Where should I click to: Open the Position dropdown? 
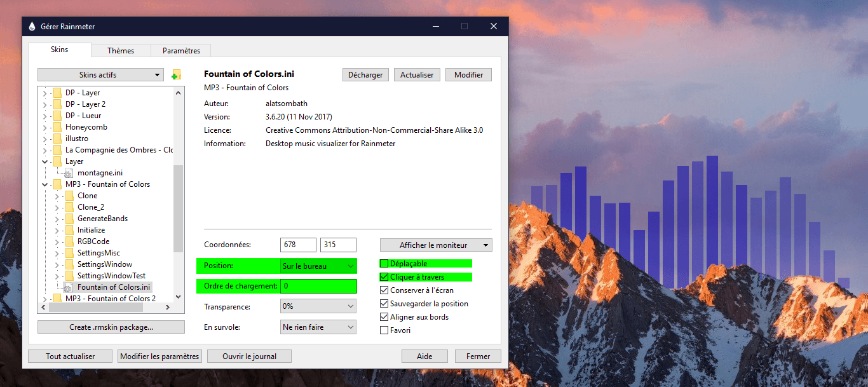318,266
